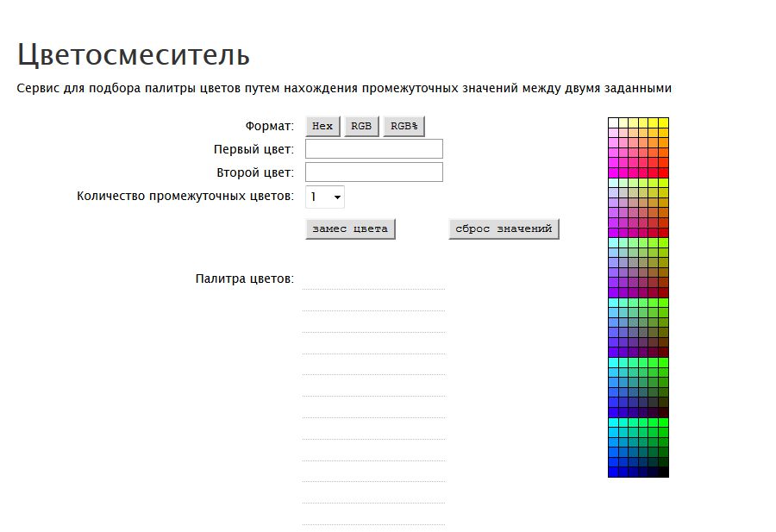Click the Второй цвет label
776x532 pixels.
(255, 172)
